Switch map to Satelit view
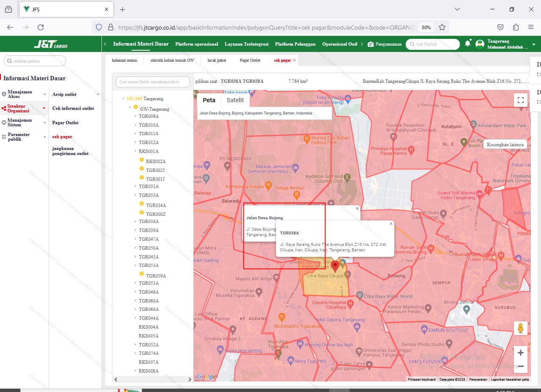 (235, 100)
